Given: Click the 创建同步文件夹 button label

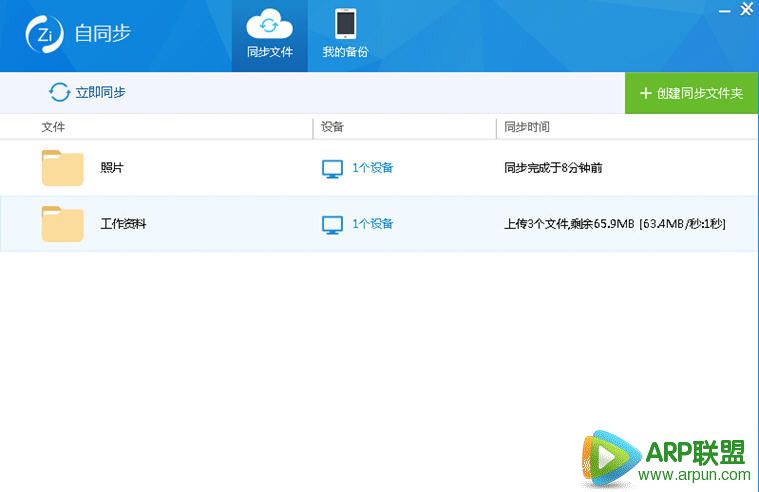Looking at the screenshot, I should [x=700, y=93].
